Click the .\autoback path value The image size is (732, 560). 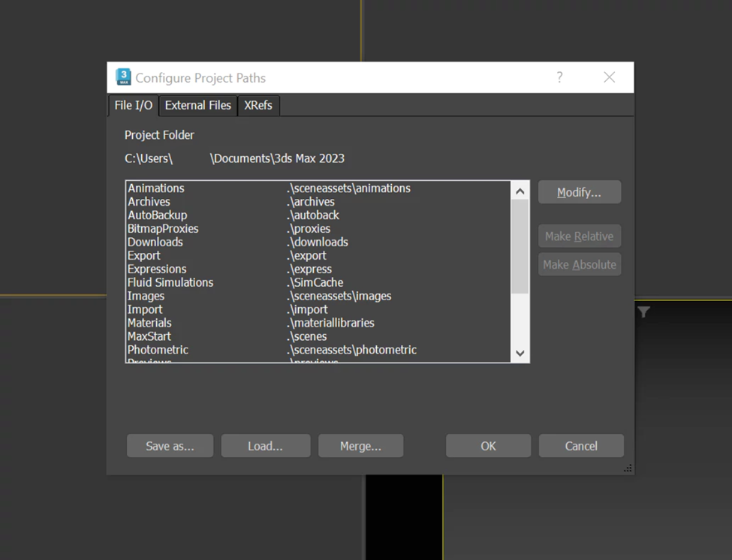pos(313,215)
